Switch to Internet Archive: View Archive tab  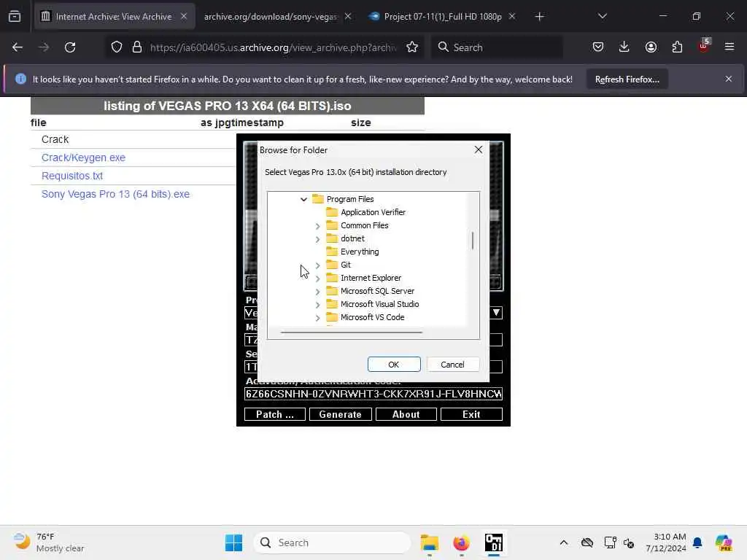pos(114,17)
